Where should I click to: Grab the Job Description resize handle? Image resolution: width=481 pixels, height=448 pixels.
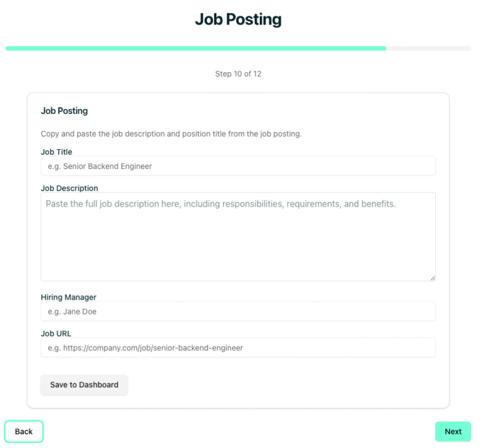pyautogui.click(x=432, y=278)
